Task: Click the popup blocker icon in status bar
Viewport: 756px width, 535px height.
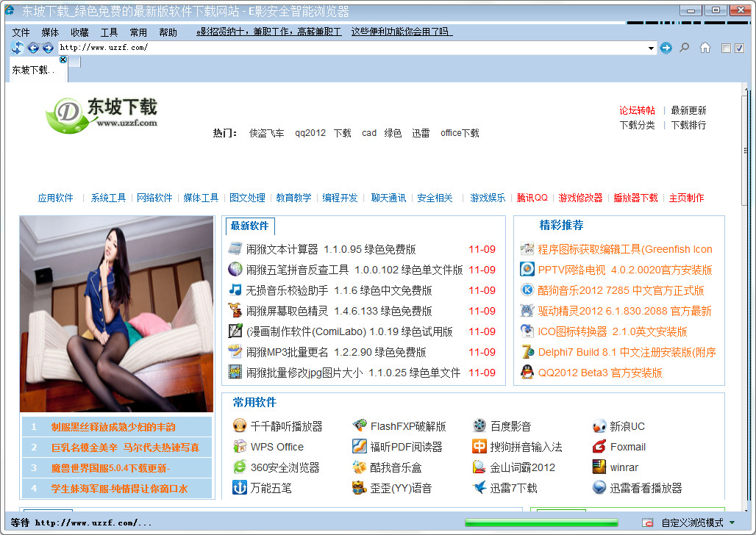Action: pyautogui.click(x=647, y=523)
